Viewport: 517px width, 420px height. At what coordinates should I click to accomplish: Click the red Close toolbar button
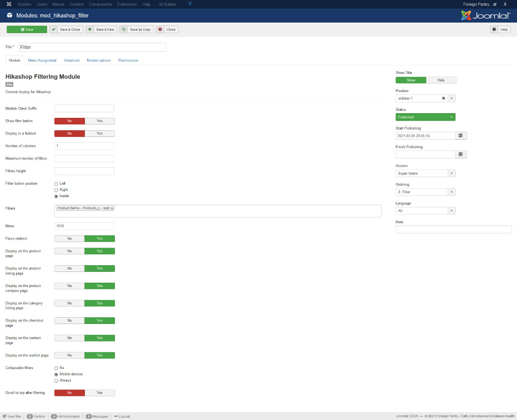coord(167,30)
